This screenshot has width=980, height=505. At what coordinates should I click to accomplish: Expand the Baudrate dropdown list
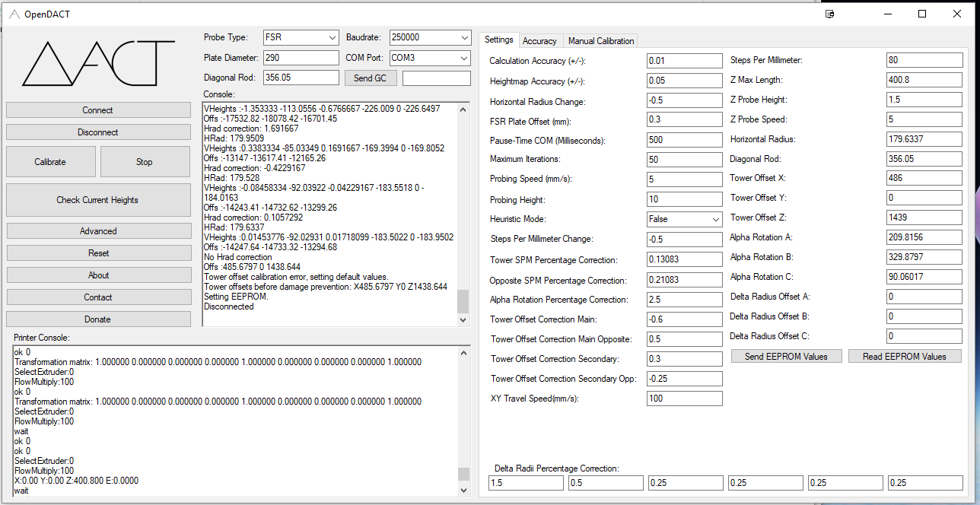(430, 37)
